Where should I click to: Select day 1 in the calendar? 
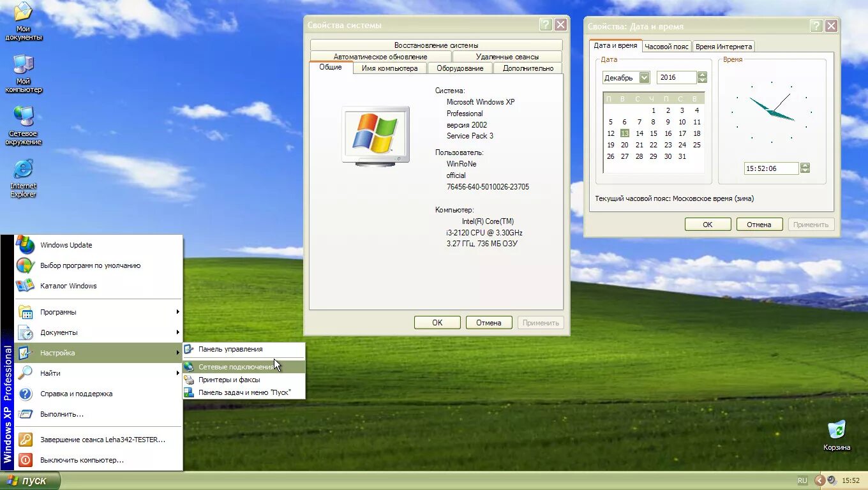click(x=654, y=110)
